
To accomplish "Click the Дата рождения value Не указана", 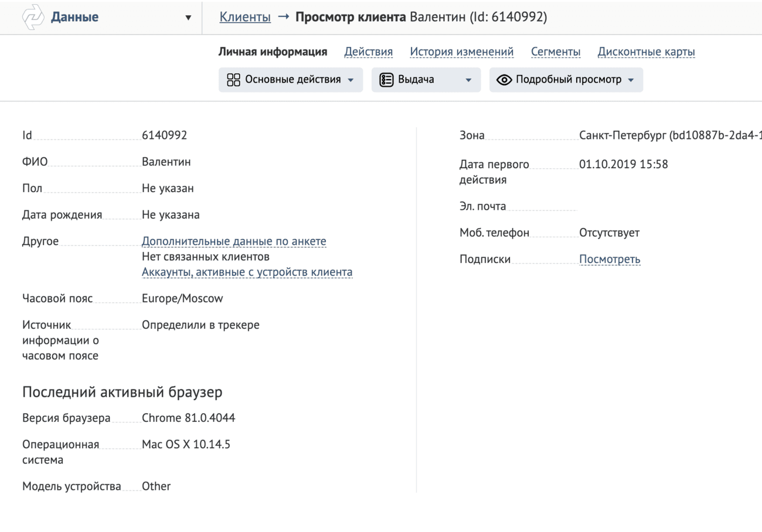I will pos(171,215).
